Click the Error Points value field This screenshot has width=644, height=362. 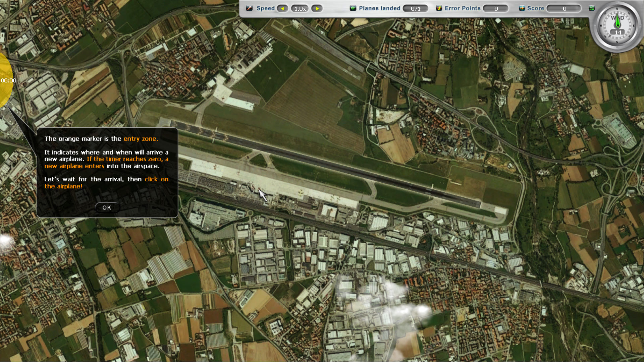point(496,8)
